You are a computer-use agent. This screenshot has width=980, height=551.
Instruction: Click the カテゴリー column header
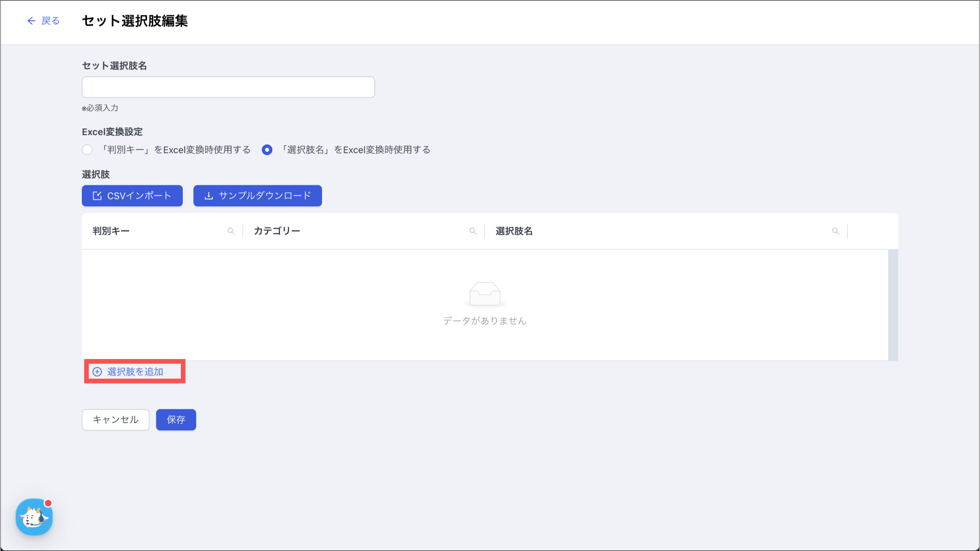point(277,231)
